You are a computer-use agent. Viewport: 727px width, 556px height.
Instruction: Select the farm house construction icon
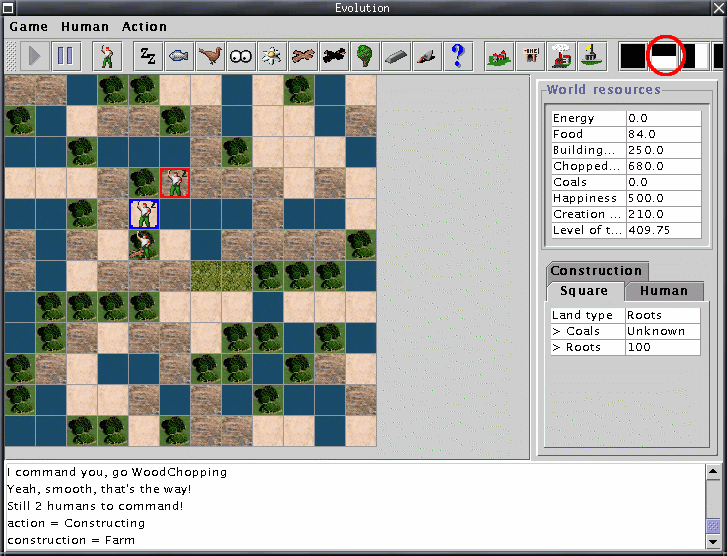tap(499, 55)
